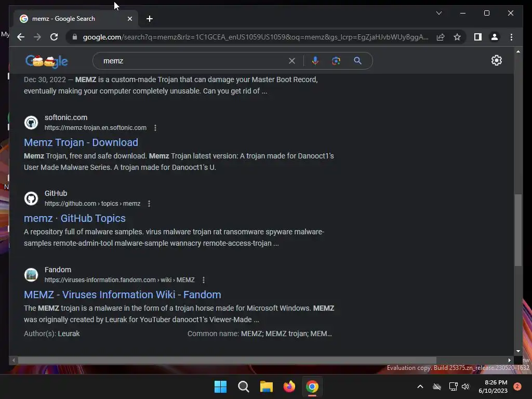Bookmark this tab with the star icon
Image resolution: width=532 pixels, height=399 pixels.
(457, 37)
